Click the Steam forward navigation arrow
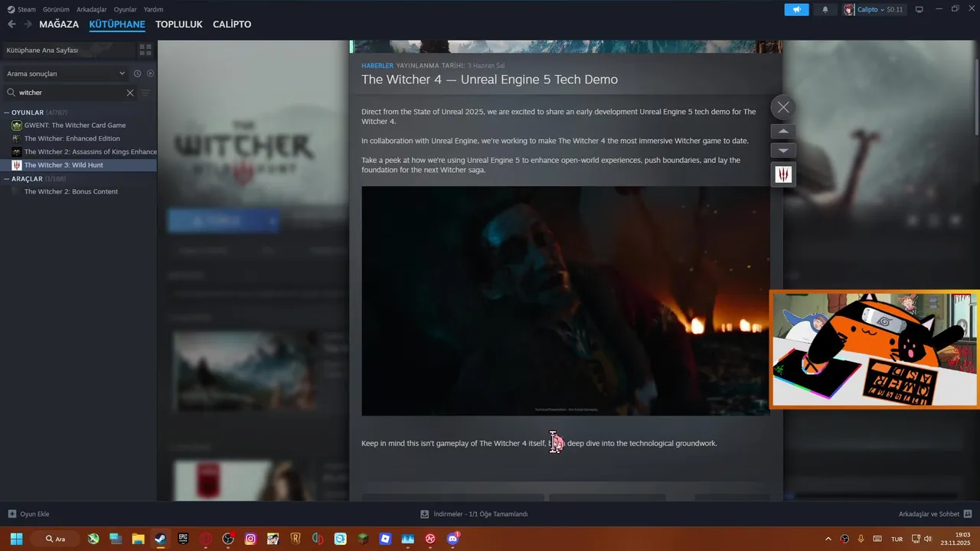The width and height of the screenshot is (980, 551). pos(28,24)
